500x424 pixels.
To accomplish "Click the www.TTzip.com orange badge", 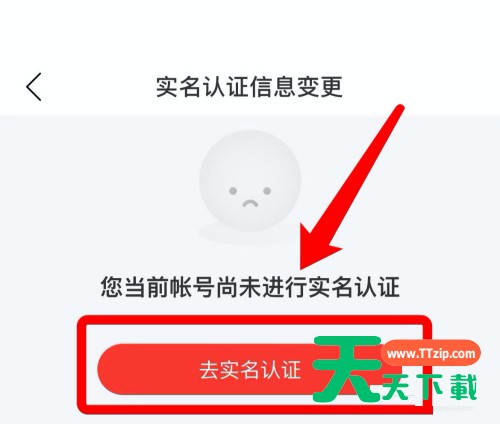I will click(431, 353).
